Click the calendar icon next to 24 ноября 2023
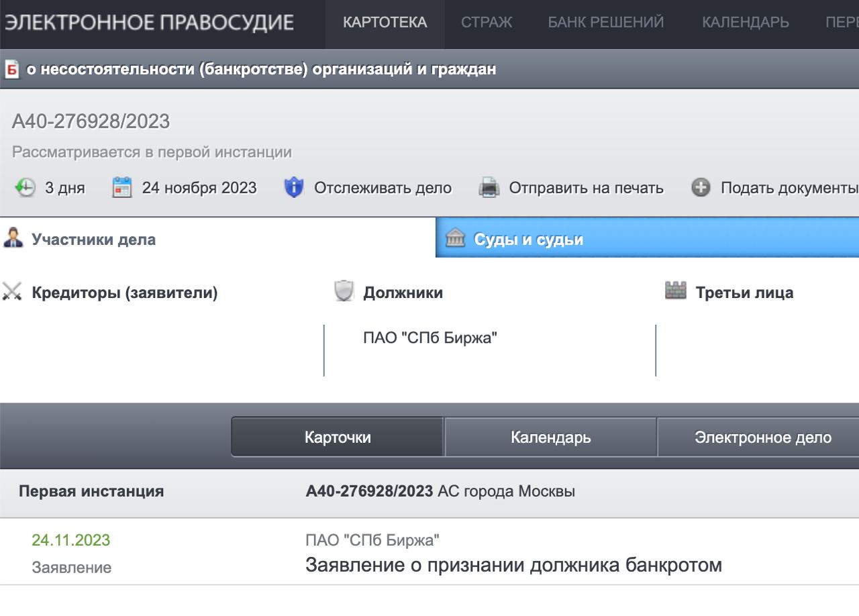The image size is (859, 616). (x=121, y=188)
